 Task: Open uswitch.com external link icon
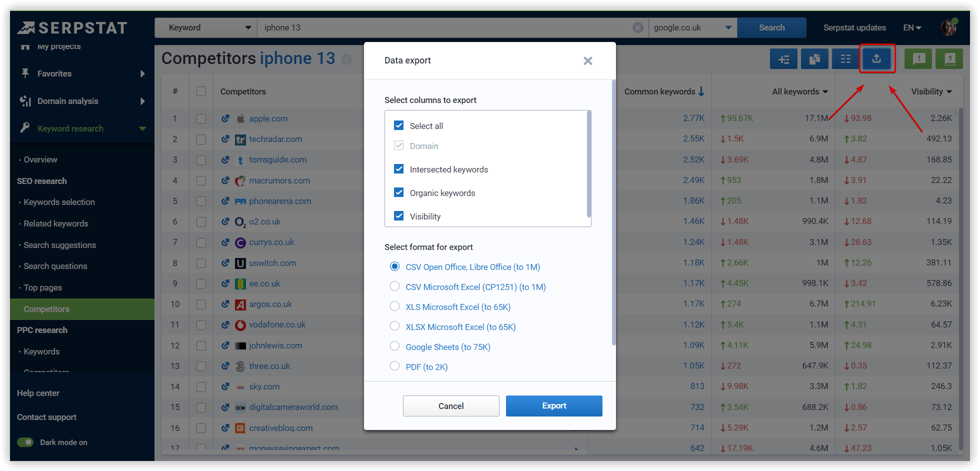coord(225,263)
